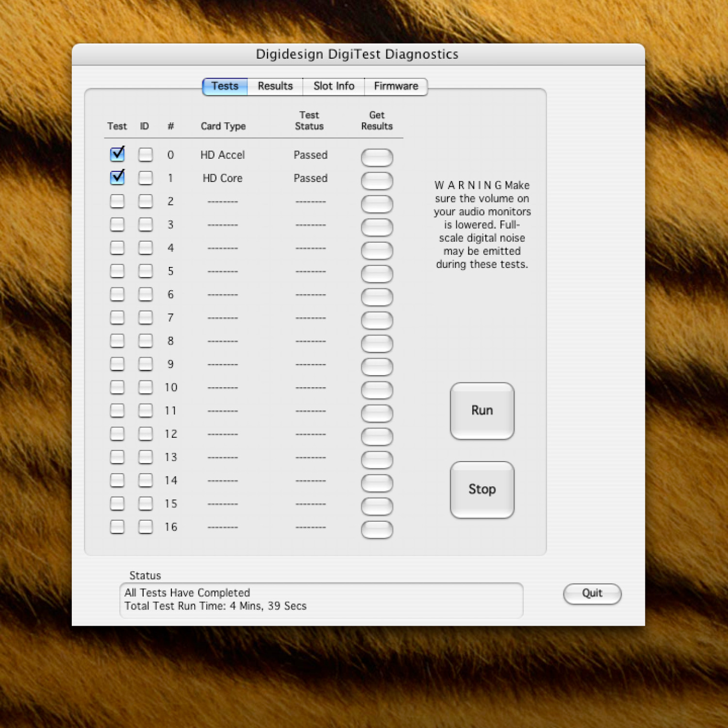
Task: Click the WARNING audio monitors message
Action: tap(482, 225)
